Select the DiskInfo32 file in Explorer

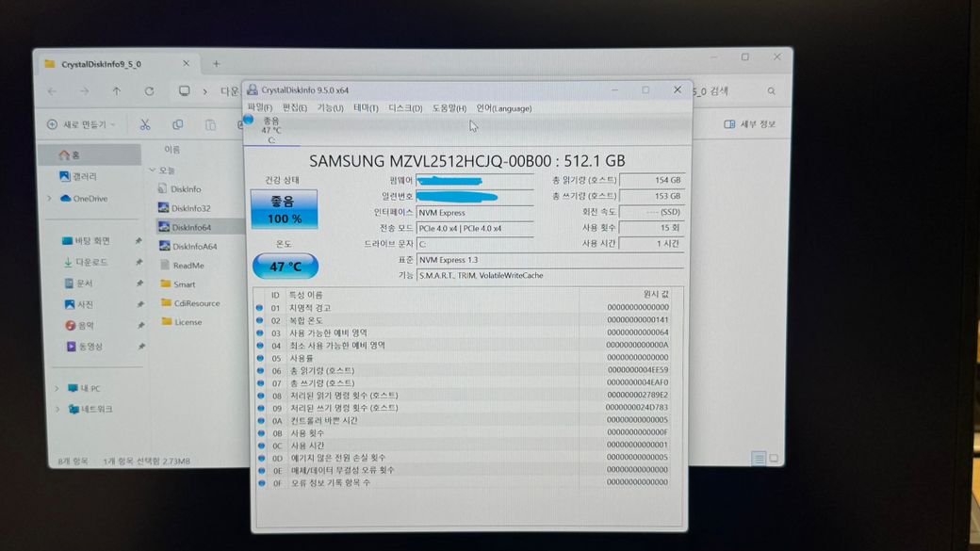tap(185, 208)
